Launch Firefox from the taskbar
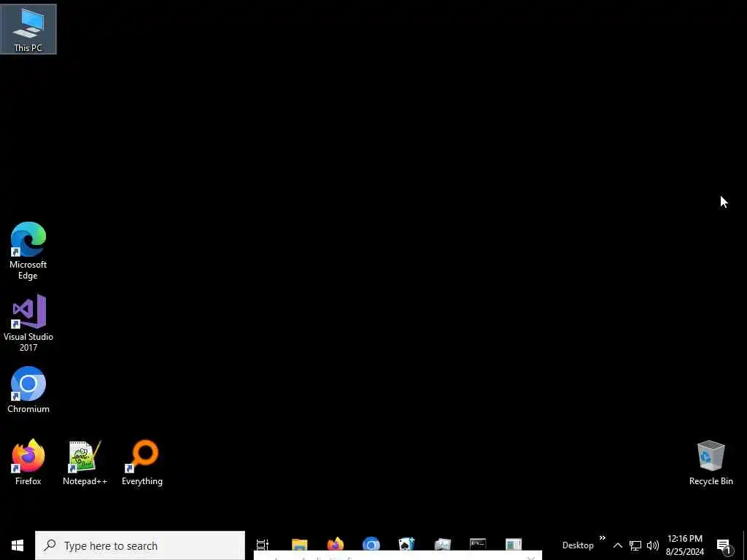The height and width of the screenshot is (560, 747). pyautogui.click(x=336, y=545)
